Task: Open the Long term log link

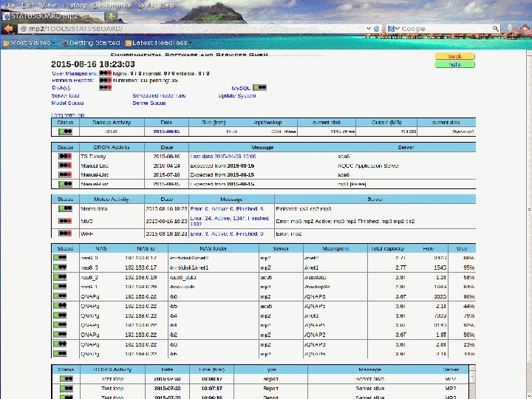Action: tap(68, 115)
